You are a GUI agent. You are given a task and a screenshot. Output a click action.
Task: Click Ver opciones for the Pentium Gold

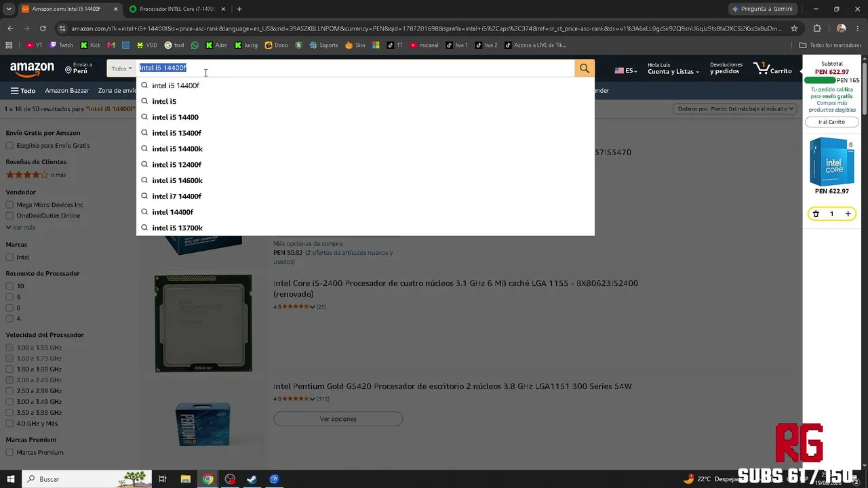[338, 419]
